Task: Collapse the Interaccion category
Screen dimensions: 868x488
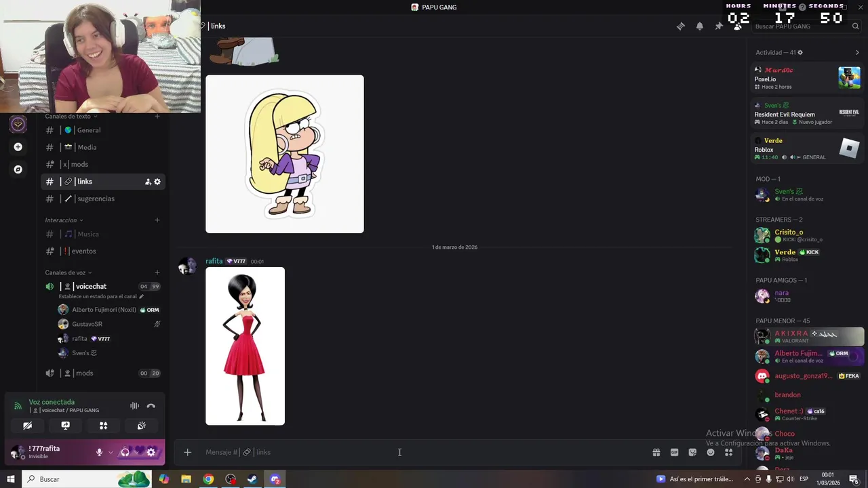Action: click(64, 220)
